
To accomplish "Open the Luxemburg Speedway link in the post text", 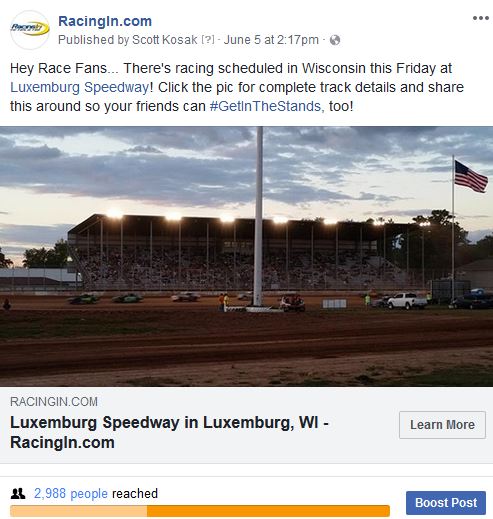I will click(x=80, y=87).
